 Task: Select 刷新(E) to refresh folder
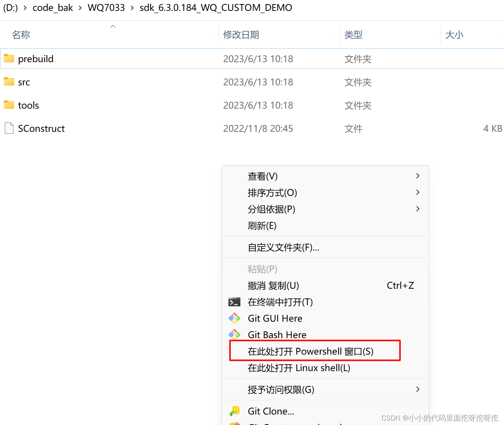(325, 225)
